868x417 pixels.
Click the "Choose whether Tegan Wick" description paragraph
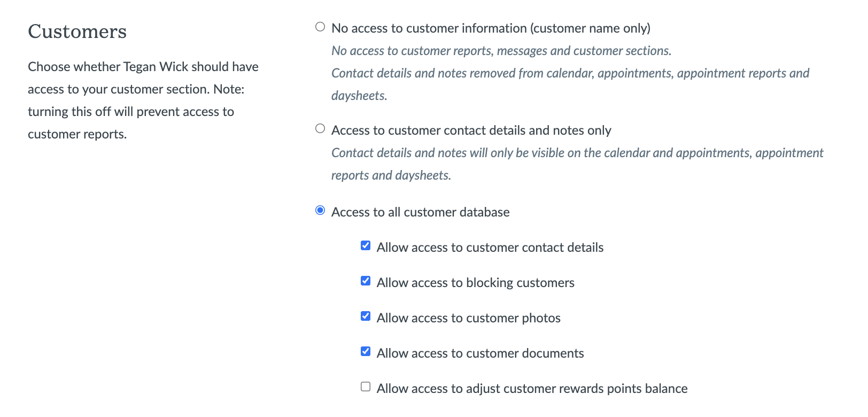(143, 100)
